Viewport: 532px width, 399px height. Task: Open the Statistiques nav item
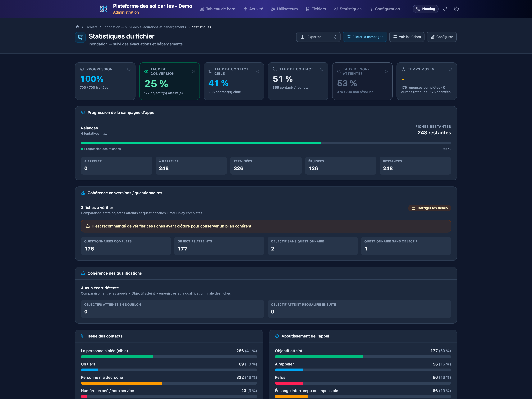(347, 9)
